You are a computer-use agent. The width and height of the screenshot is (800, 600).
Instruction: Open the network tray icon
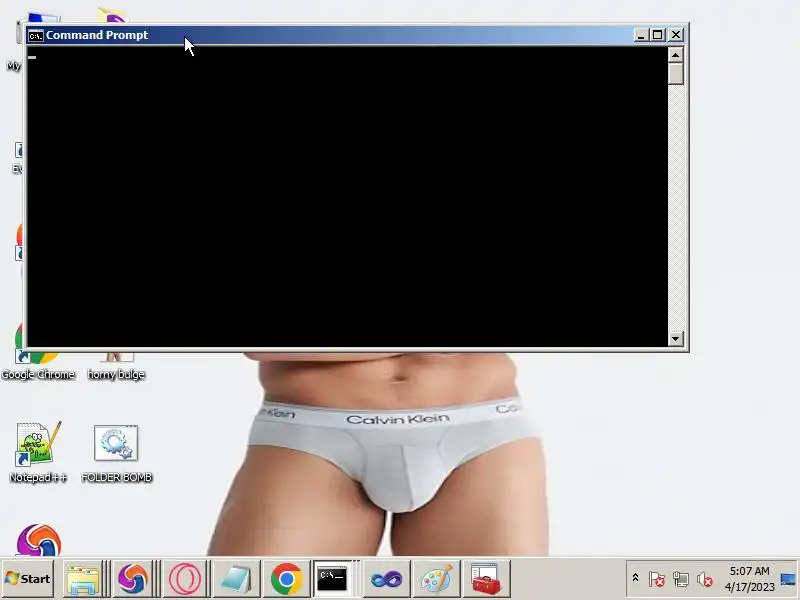[x=681, y=579]
